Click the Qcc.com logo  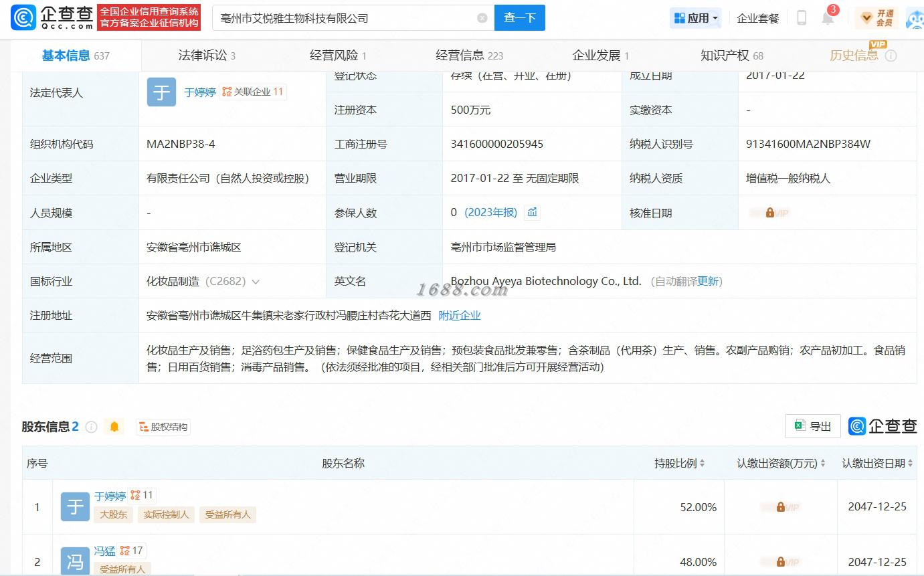[x=52, y=18]
